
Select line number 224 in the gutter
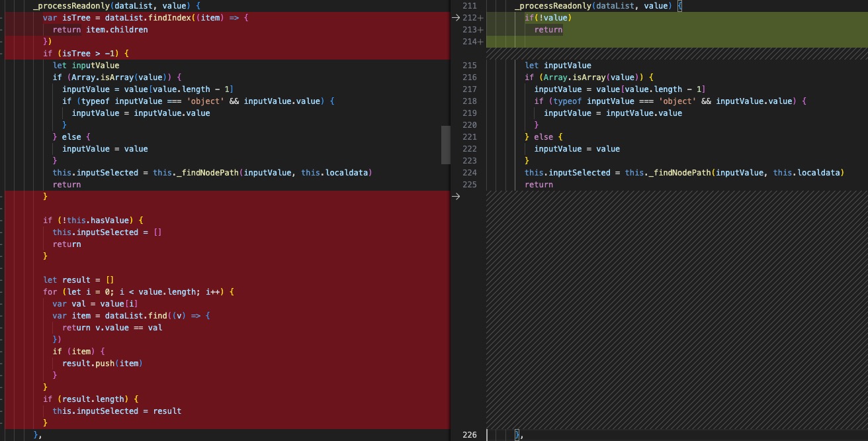pos(470,173)
